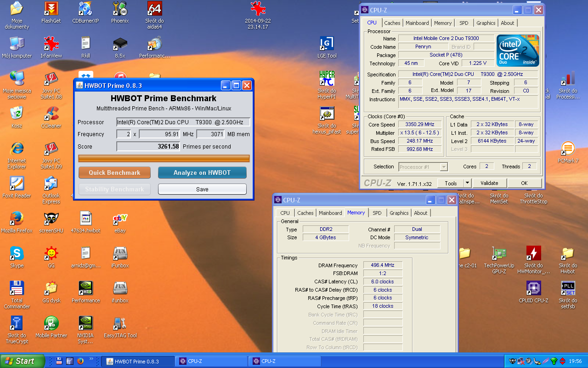Open the Graphics tab in top CPU-Z window

coord(486,23)
